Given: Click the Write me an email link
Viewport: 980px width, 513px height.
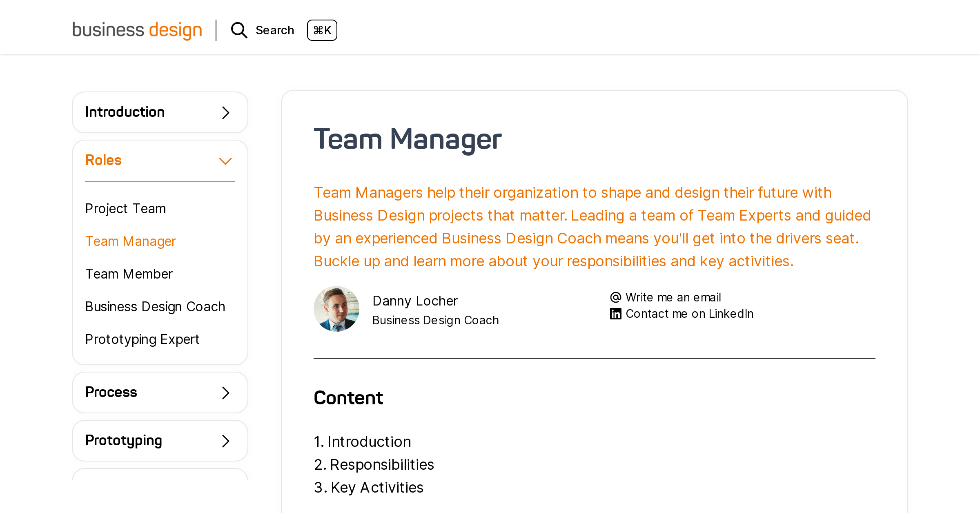Looking at the screenshot, I should pos(673,297).
